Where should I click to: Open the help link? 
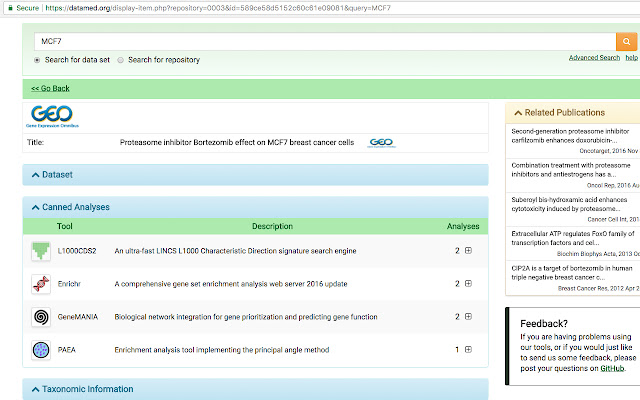631,58
